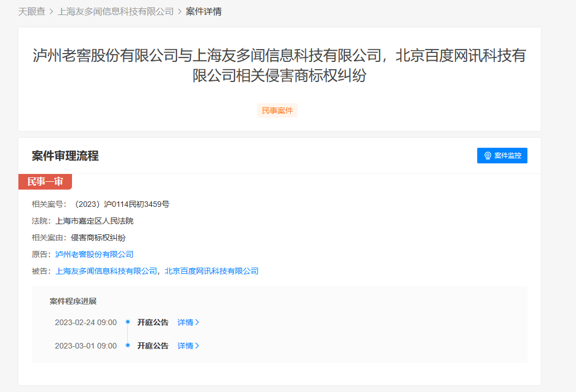This screenshot has width=576, height=392.
Task: Select the case title heading text
Action: (279, 65)
